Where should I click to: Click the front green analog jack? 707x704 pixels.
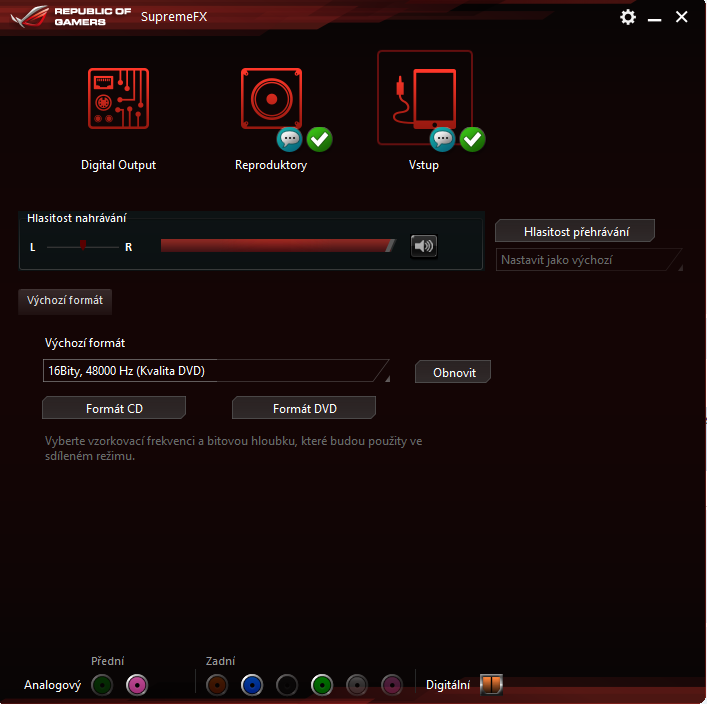(102, 685)
